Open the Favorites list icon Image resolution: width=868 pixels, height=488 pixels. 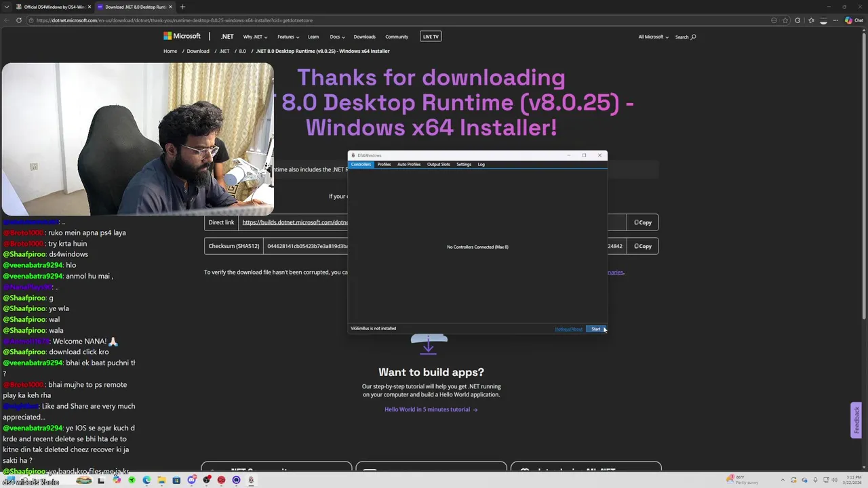click(x=811, y=20)
